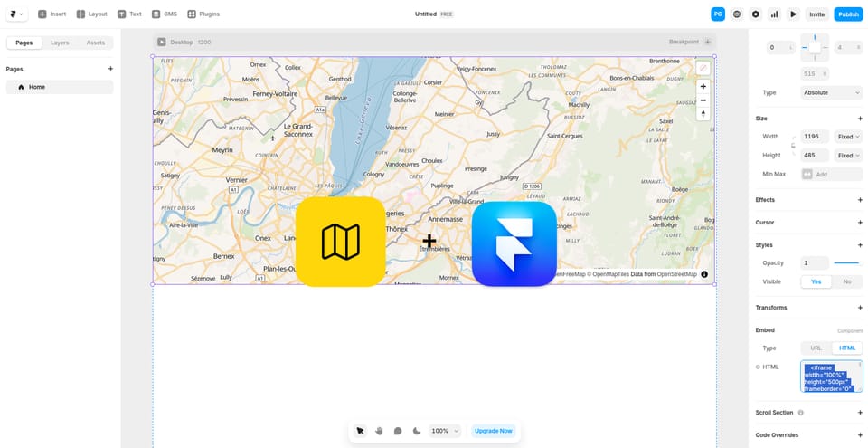The height and width of the screenshot is (448, 868).
Task: Click the Width value field 1196
Action: (815, 137)
